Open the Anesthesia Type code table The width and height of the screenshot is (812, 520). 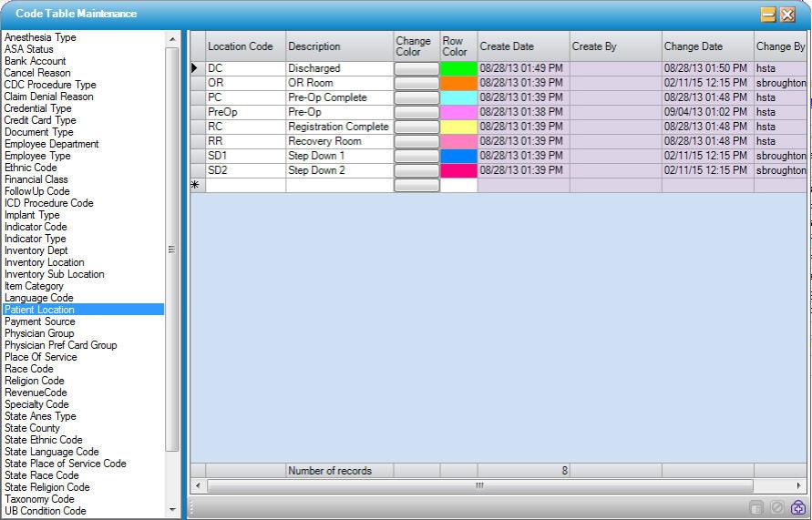41,37
